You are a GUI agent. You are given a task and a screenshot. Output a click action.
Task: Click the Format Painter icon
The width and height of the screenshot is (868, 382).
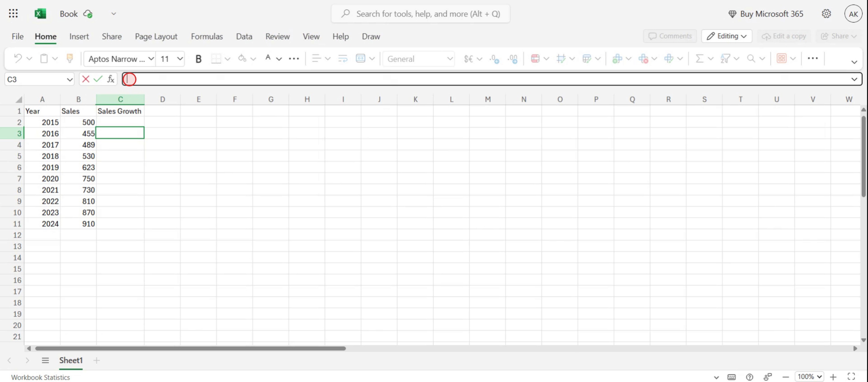tap(70, 59)
